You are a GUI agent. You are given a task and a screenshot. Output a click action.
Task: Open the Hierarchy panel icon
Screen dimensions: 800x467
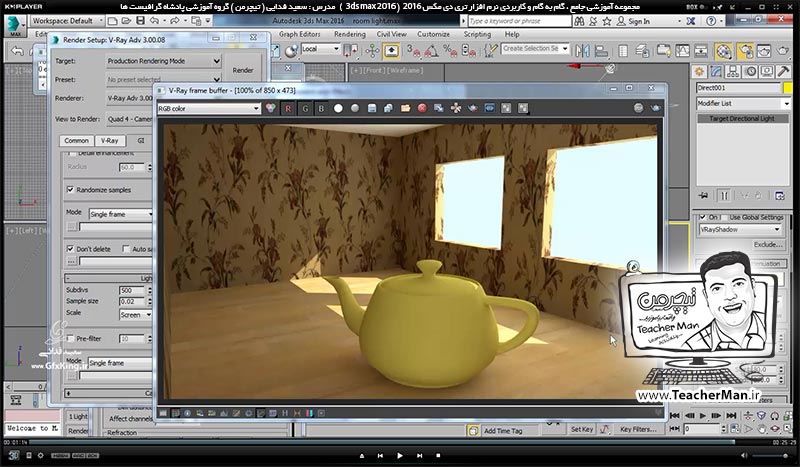pos(733,71)
